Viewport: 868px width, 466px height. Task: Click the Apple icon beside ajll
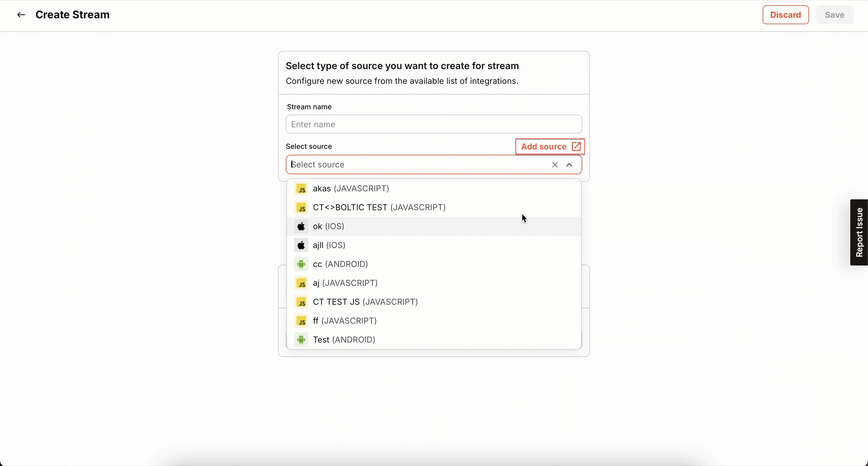click(301, 245)
